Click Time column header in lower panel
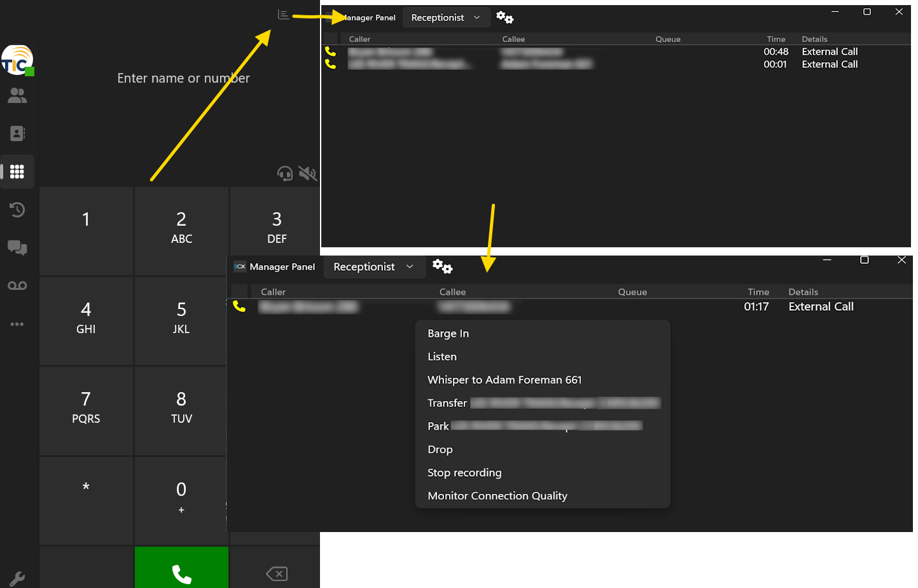Viewport: 918px width, 588px height. click(x=758, y=292)
